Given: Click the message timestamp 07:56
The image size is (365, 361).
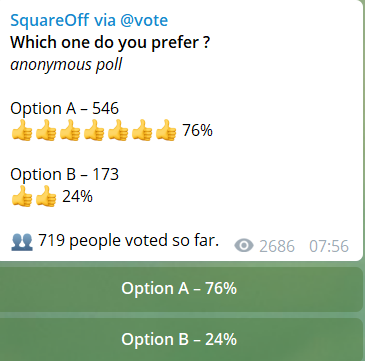Looking at the screenshot, I should (329, 247).
